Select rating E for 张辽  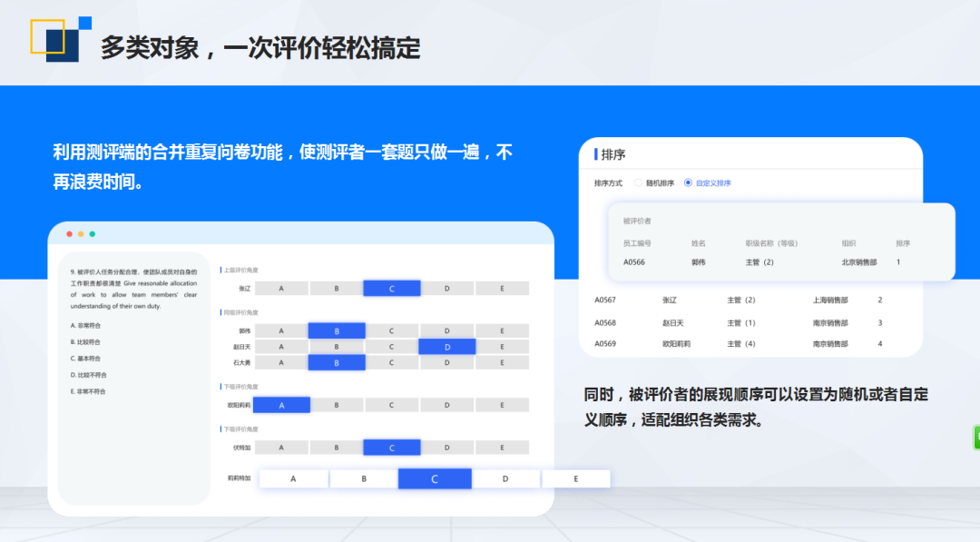coord(500,288)
